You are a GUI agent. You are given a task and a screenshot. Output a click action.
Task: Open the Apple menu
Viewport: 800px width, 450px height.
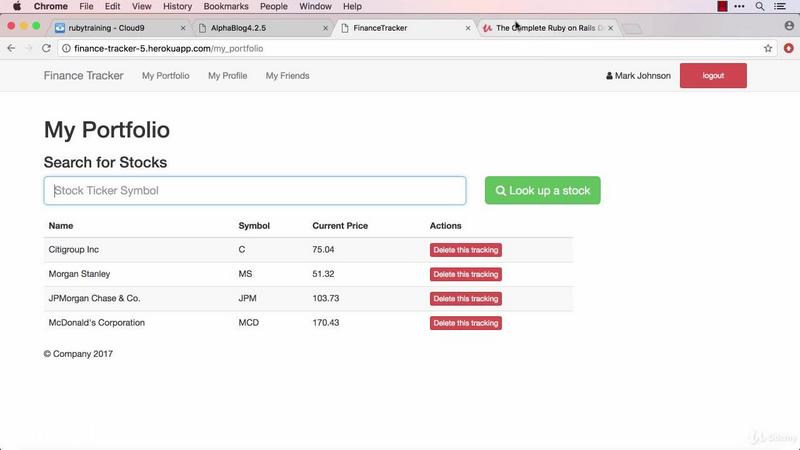[17, 6]
